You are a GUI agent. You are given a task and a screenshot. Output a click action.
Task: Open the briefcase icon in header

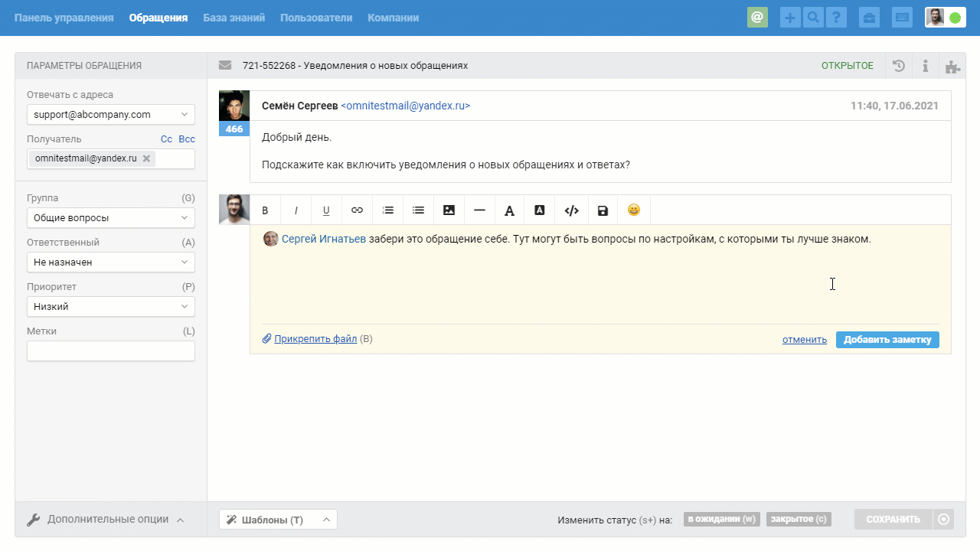869,18
